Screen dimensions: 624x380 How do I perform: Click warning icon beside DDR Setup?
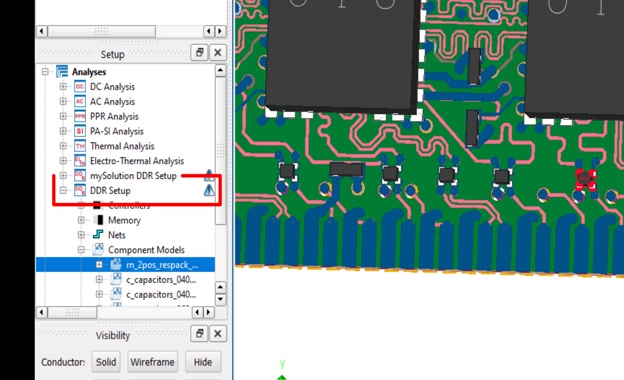pos(209,191)
